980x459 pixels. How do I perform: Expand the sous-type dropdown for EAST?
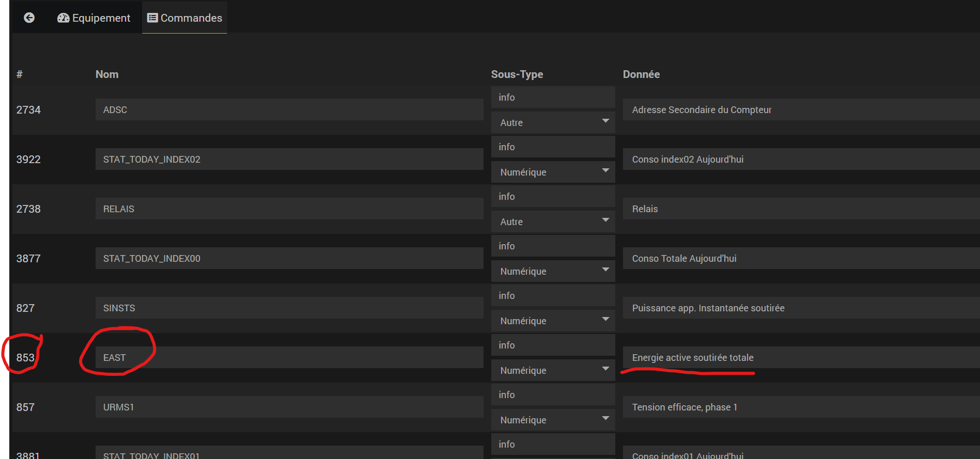pos(553,370)
